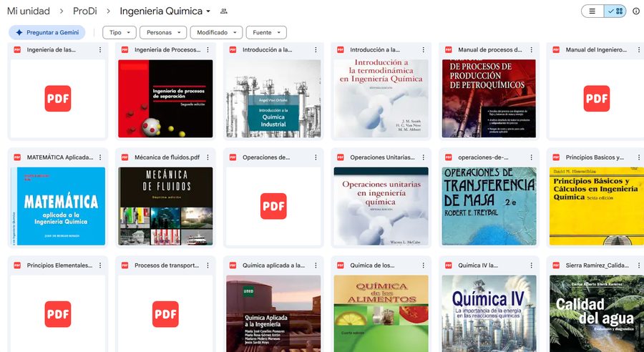The height and width of the screenshot is (352, 644).
Task: Open the Química Industrial book cover thumbnail
Action: [273, 99]
